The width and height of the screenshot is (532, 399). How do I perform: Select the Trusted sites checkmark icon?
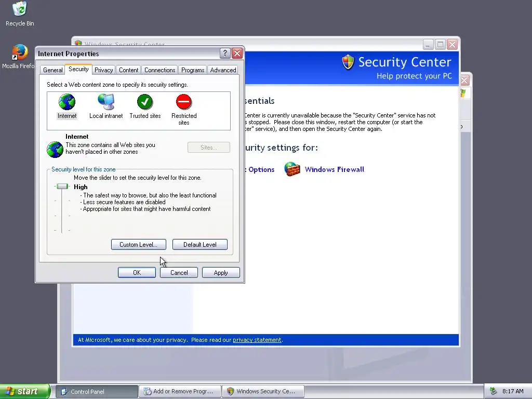tap(145, 102)
